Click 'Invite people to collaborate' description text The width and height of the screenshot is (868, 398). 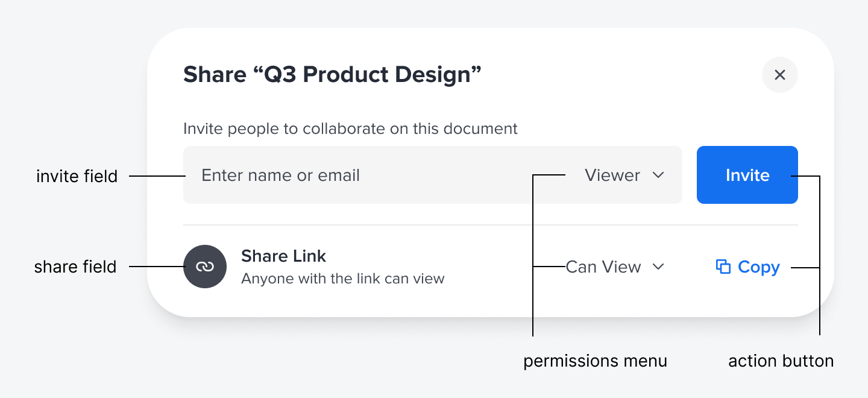pos(350,128)
